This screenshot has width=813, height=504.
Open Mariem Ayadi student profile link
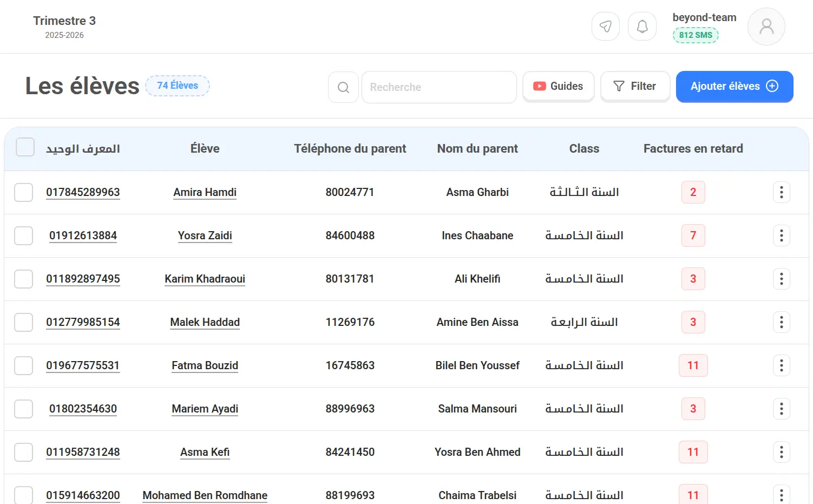tap(205, 409)
